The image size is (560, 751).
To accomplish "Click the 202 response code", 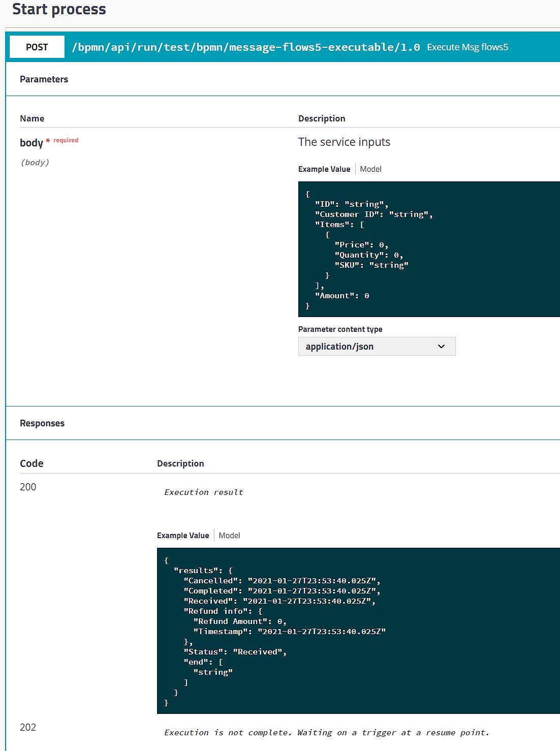I will [28, 727].
